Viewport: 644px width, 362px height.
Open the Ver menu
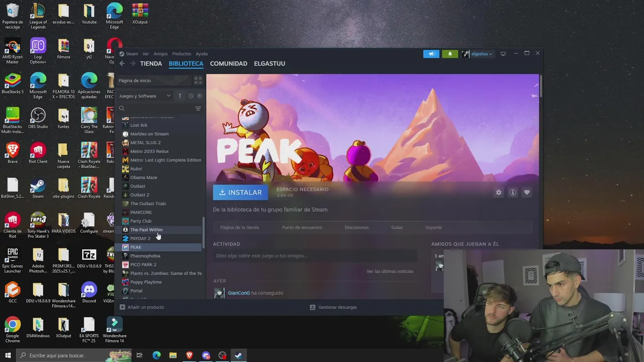[x=145, y=54]
